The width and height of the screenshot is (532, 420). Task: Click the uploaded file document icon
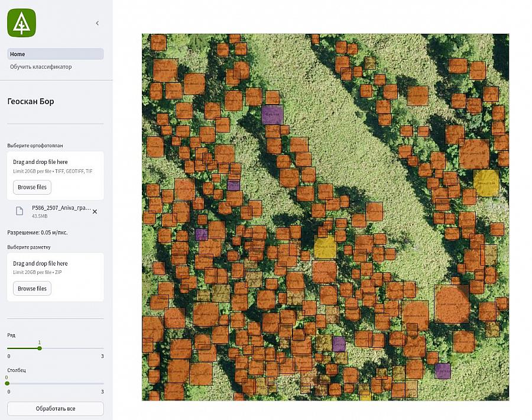(x=20, y=211)
